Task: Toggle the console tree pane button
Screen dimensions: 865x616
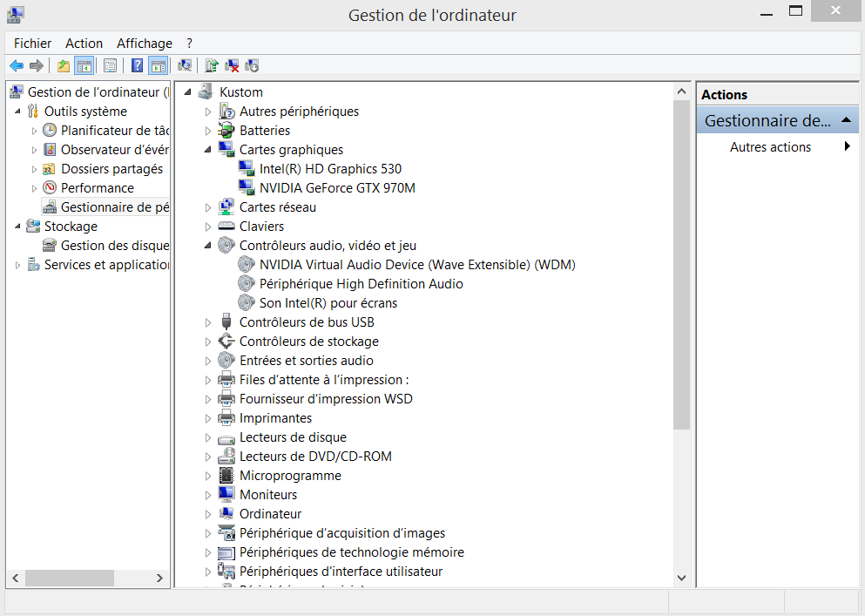Action: [84, 66]
